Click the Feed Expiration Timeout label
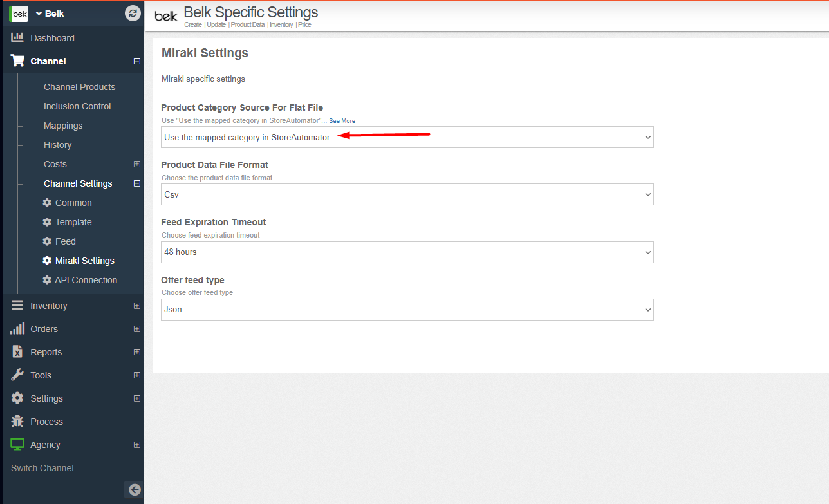 pyautogui.click(x=214, y=222)
